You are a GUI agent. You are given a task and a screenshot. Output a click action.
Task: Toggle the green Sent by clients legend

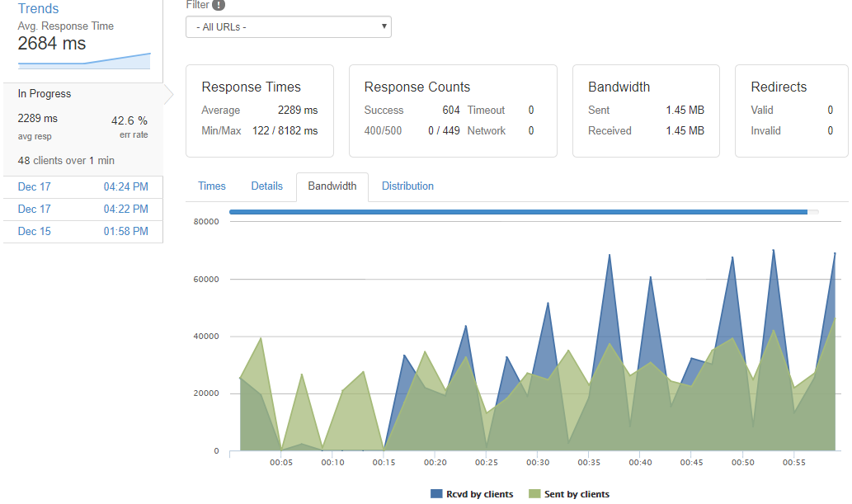click(x=568, y=494)
